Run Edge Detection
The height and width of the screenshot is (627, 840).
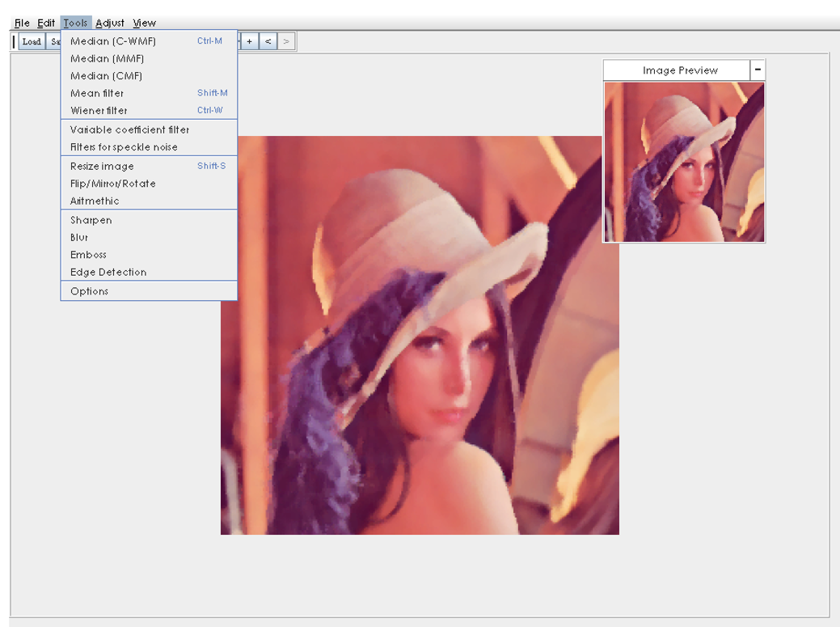point(149,272)
